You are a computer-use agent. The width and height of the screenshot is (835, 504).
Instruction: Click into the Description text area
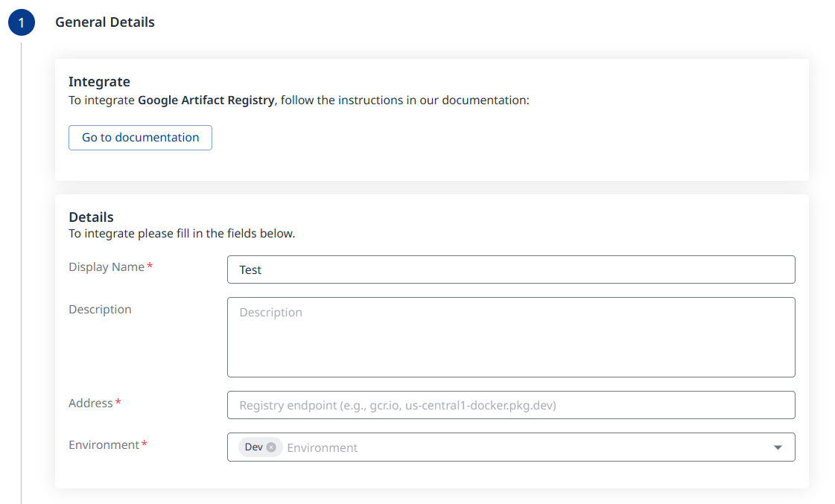pyautogui.click(x=511, y=337)
